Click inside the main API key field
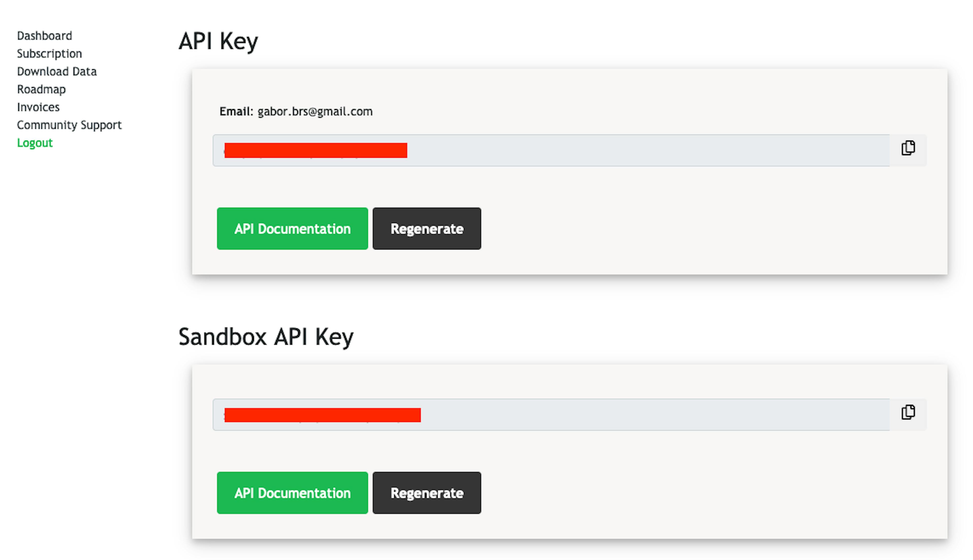This screenshot has width=973, height=560. [616, 150]
